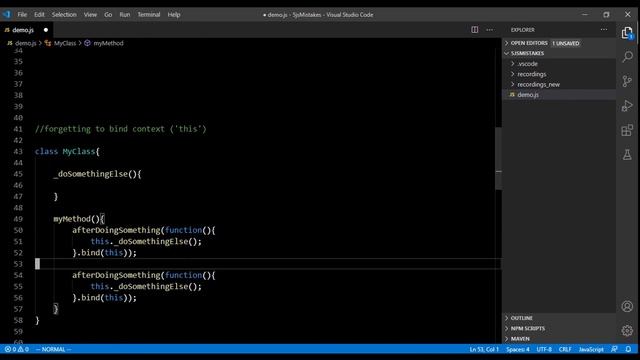Image resolution: width=640 pixels, height=360 pixels.
Task: Click the forgetting to bind context comment
Action: [x=120, y=129]
